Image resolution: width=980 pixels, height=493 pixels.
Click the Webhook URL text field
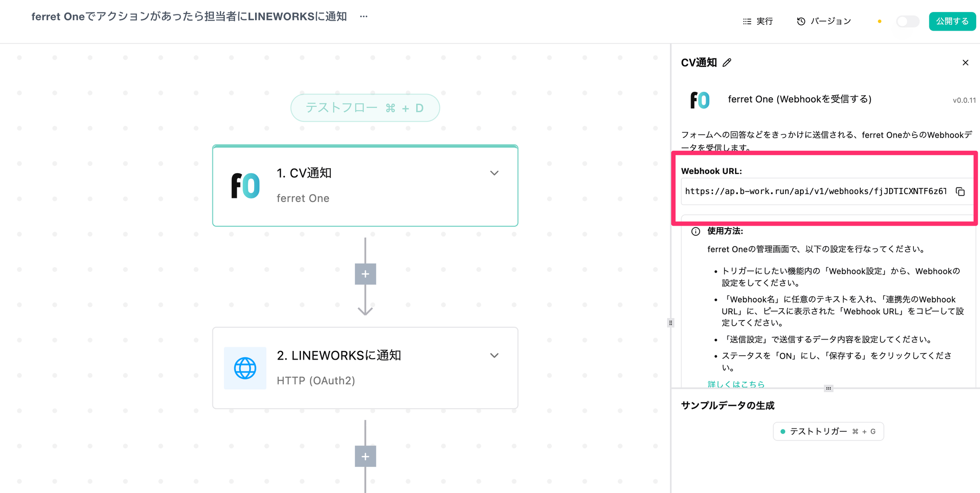[815, 192]
